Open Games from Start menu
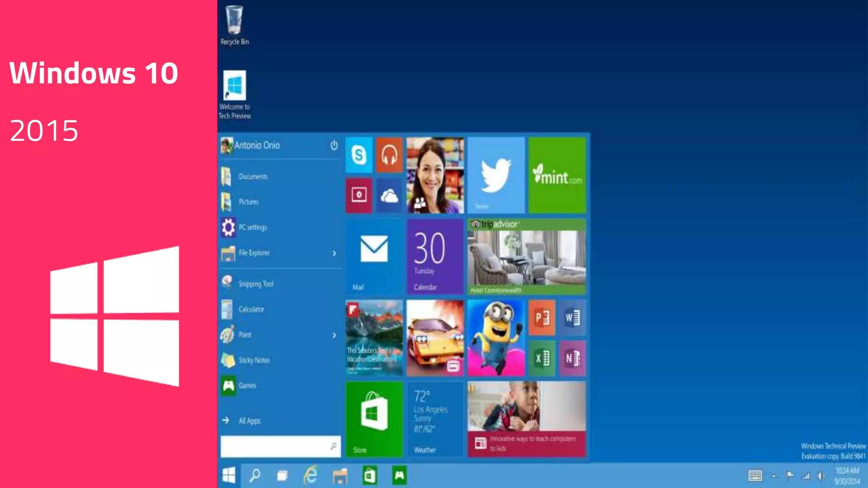Screen dimensions: 868x488 [281, 385]
